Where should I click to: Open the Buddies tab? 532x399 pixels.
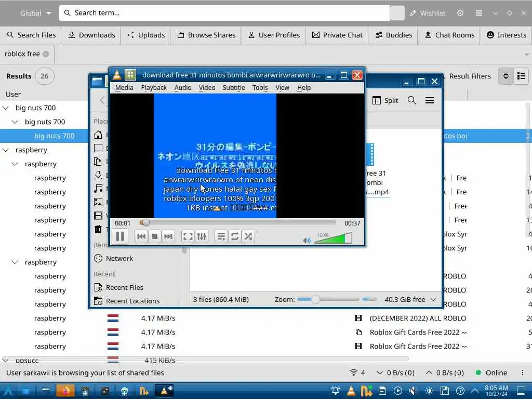pyautogui.click(x=394, y=35)
